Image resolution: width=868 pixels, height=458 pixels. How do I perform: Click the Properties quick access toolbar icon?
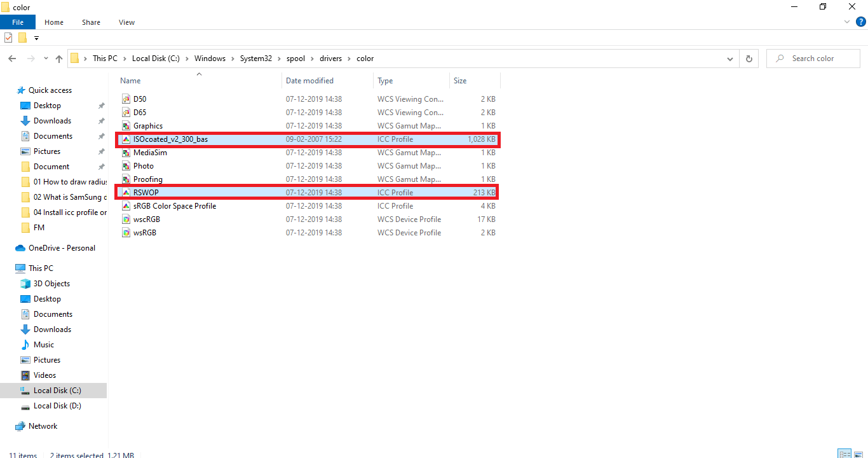[x=8, y=38]
